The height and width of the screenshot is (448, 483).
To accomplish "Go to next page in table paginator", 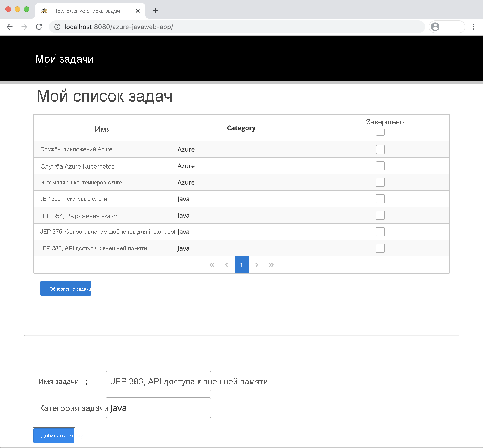I will [257, 265].
